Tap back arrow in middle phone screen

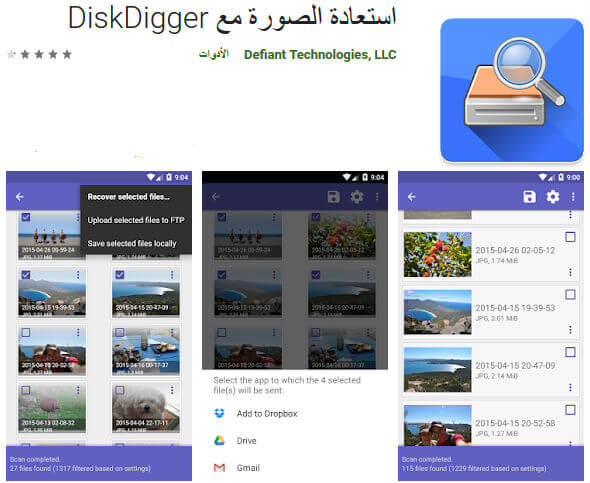(216, 197)
